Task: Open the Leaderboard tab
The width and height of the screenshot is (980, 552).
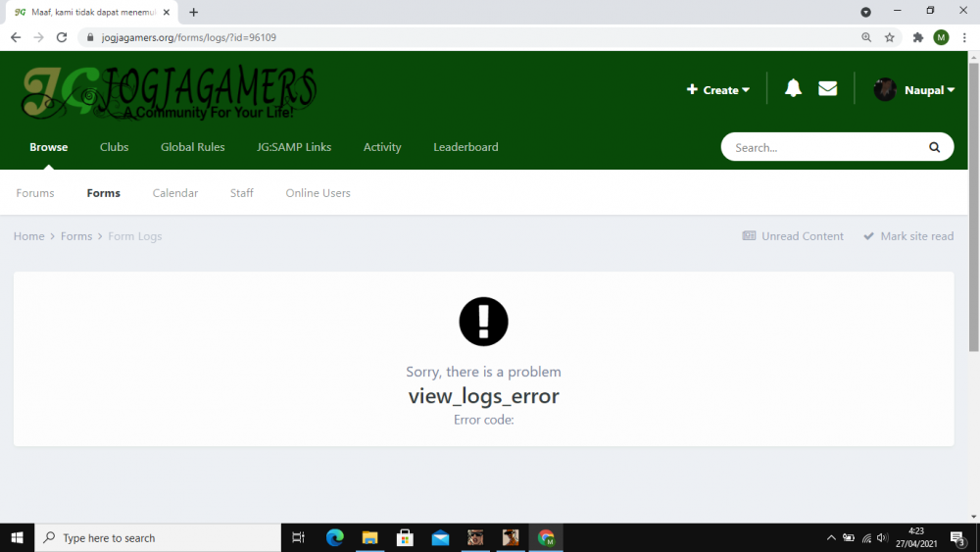Action: [465, 147]
